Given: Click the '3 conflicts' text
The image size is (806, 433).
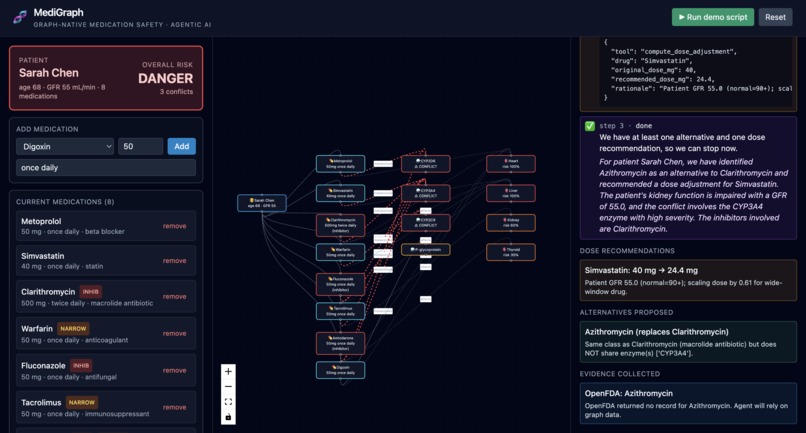Looking at the screenshot, I should point(176,92).
